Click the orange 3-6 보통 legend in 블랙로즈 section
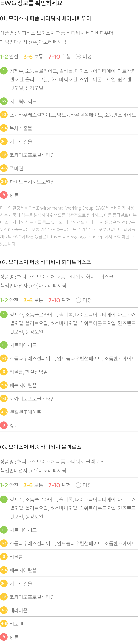Image resolution: width=138 pixels, height=644 pixels. pyautogui.click(x=33, y=485)
